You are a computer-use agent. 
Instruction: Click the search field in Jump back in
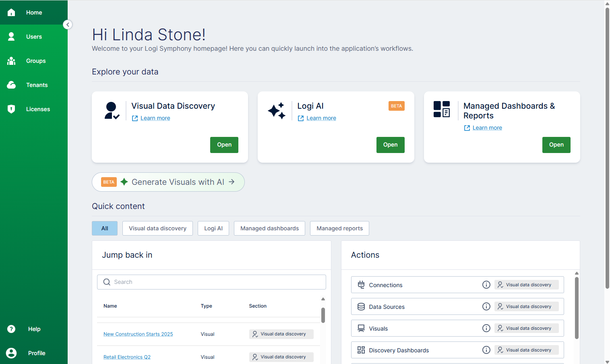pos(211,282)
